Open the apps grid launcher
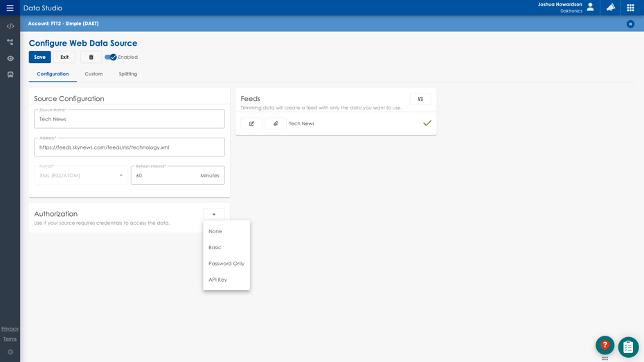 point(630,8)
